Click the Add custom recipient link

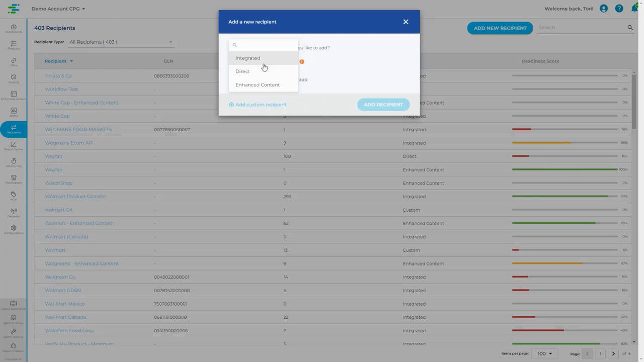pos(258,105)
